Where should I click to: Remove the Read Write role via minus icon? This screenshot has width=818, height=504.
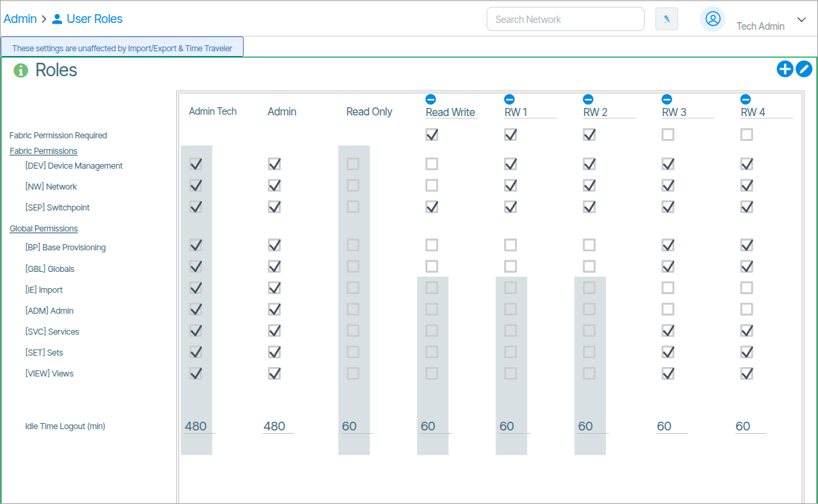click(x=431, y=99)
